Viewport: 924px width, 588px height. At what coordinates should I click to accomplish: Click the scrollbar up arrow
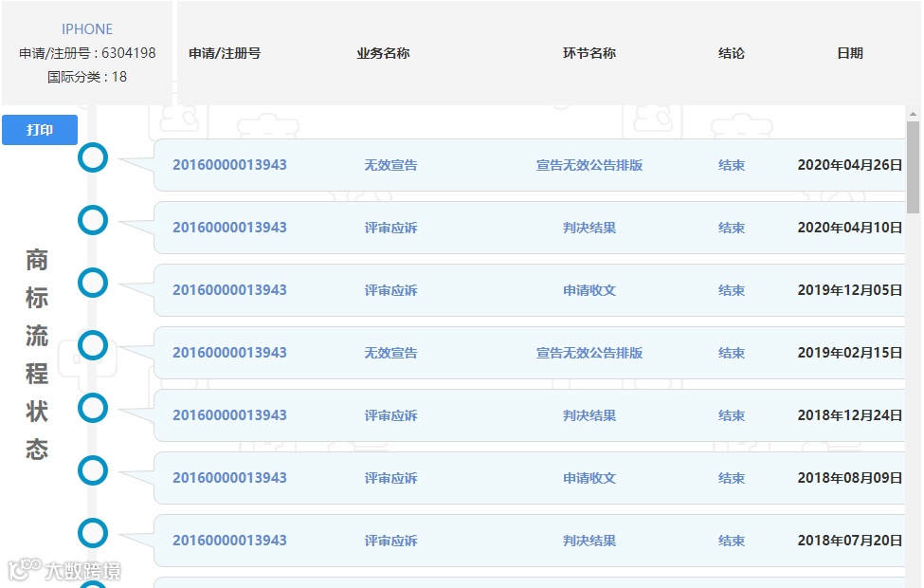pyautogui.click(x=913, y=114)
